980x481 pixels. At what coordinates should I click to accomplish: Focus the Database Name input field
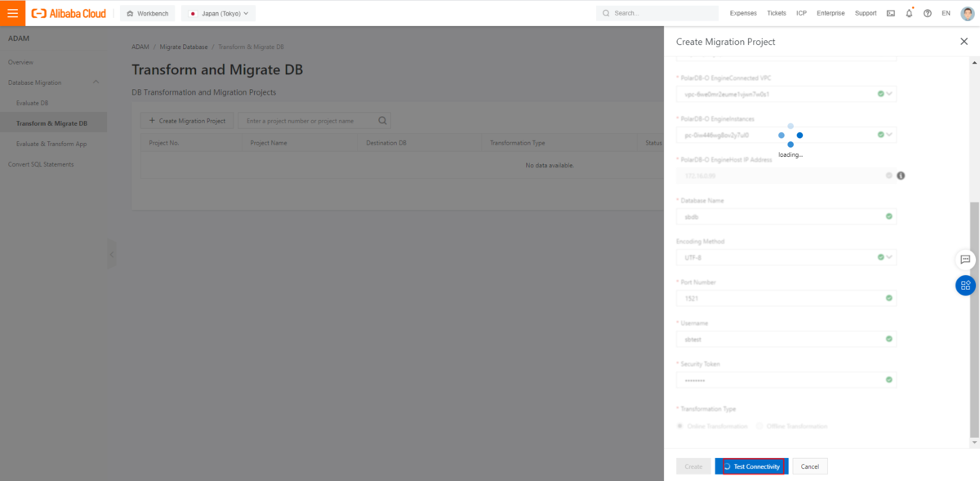(786, 216)
